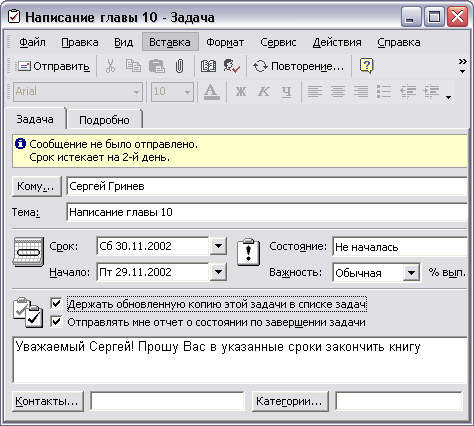The width and height of the screenshot is (474, 426).
Task: Click the paperclip attach file icon
Action: pyautogui.click(x=179, y=66)
